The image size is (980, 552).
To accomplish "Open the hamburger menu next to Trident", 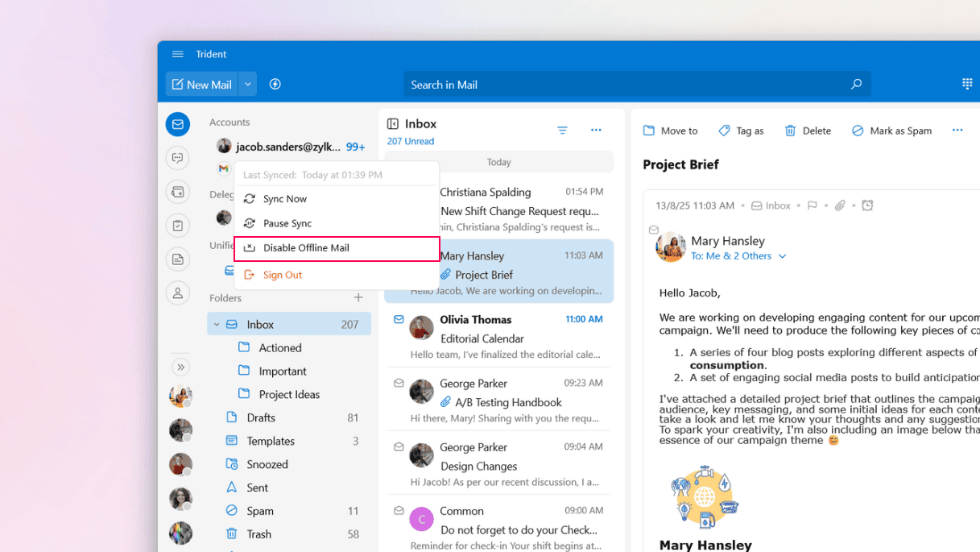I will coord(177,54).
